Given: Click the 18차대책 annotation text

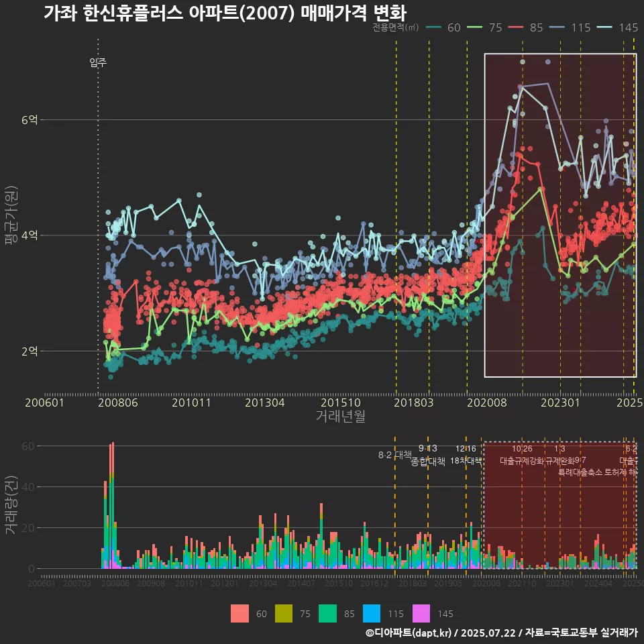Looking at the screenshot, I should [x=466, y=461].
